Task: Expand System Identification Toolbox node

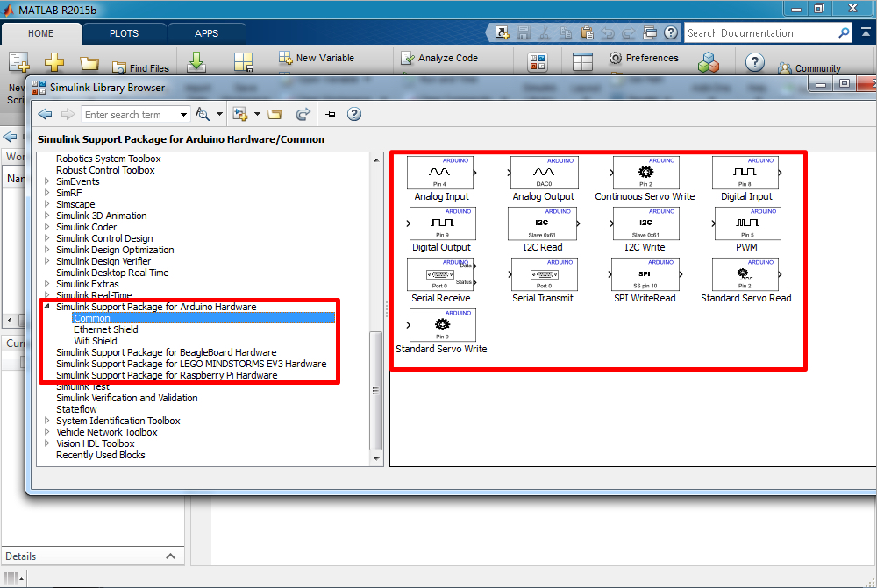Action: tap(47, 421)
